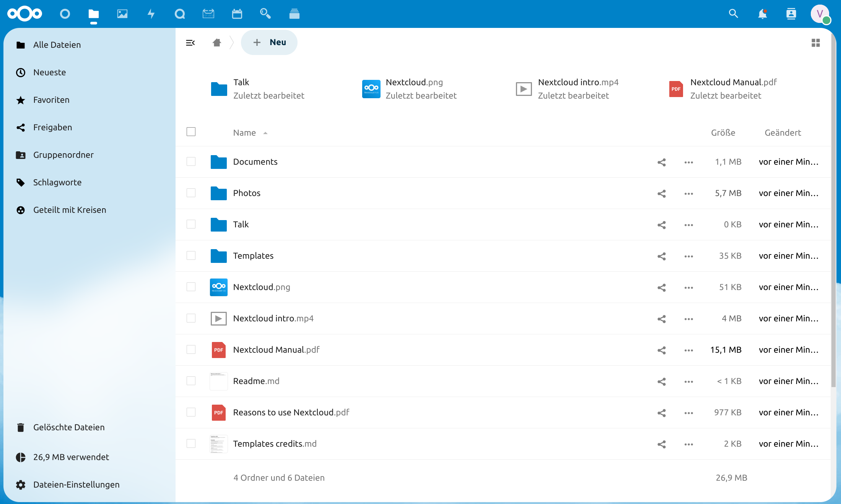Viewport: 841px width, 504px height.
Task: Open Gelöschte Dateien in the sidebar
Action: (x=69, y=427)
